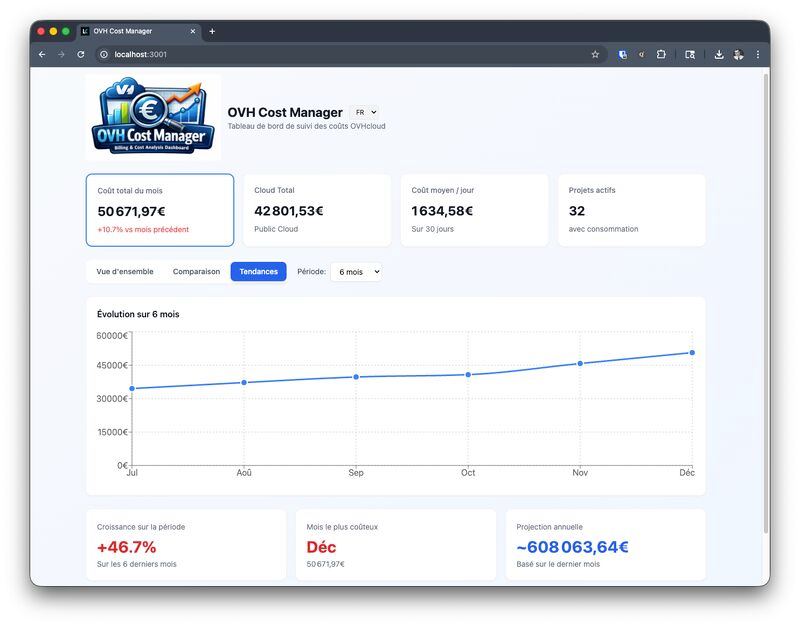Click Sur les 6 derniers mois caption
This screenshot has height=626, width=800.
pos(137,564)
